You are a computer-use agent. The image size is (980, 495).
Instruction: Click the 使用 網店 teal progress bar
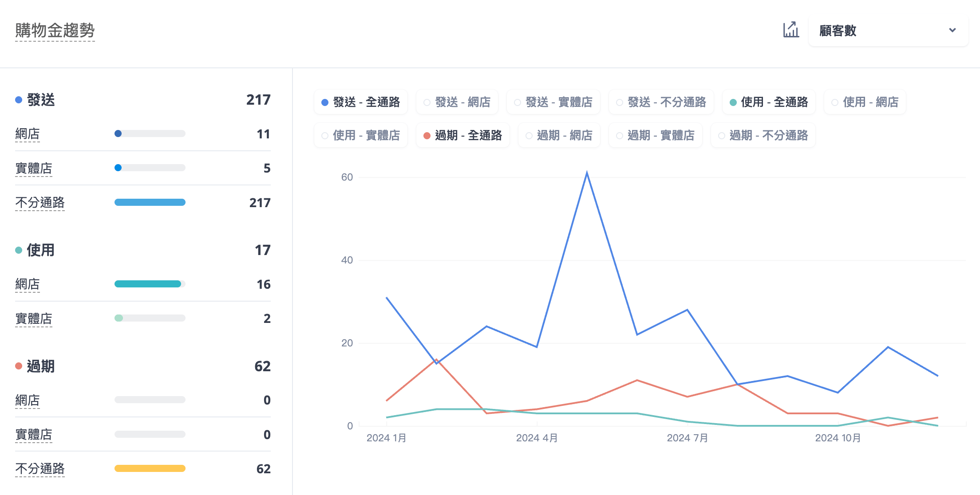click(150, 284)
